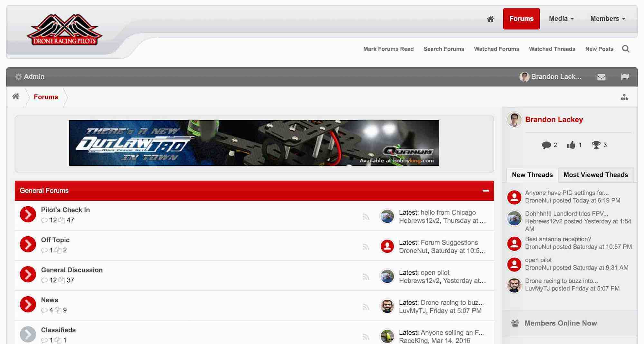Click the breadcrumb home icon
Screen dimensions: 644x344
tap(16, 97)
